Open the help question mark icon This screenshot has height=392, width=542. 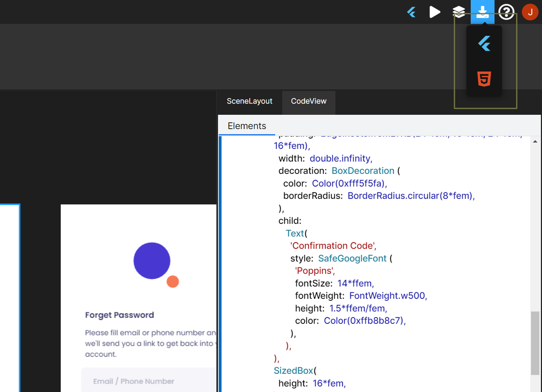click(x=506, y=12)
